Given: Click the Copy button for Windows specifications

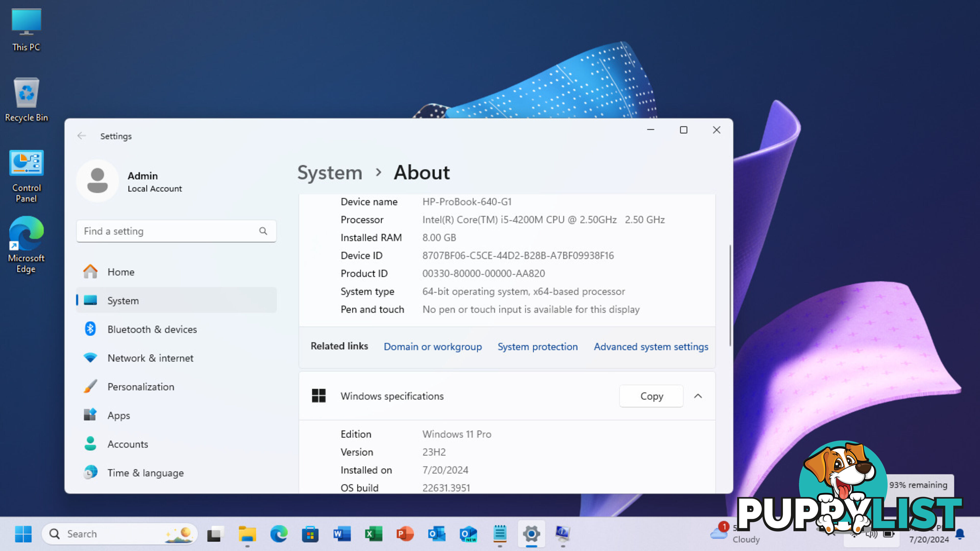Looking at the screenshot, I should tap(652, 396).
